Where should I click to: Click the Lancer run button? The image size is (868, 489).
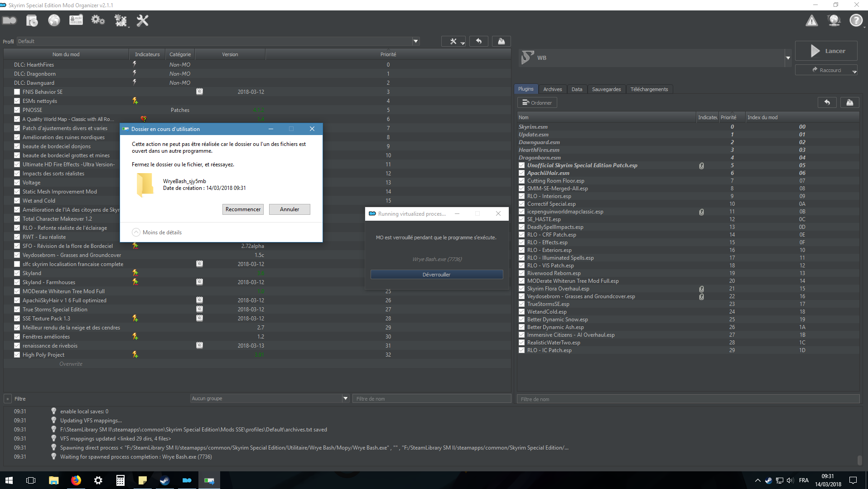(x=826, y=51)
